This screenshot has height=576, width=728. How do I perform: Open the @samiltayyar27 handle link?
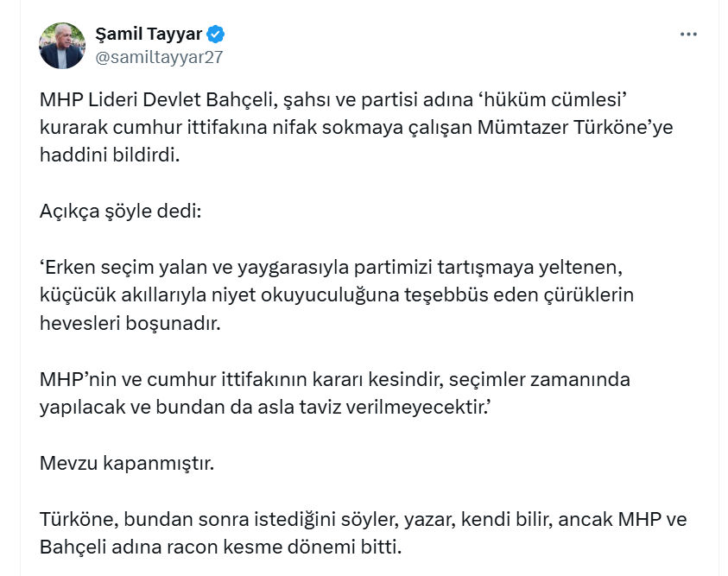[158, 57]
